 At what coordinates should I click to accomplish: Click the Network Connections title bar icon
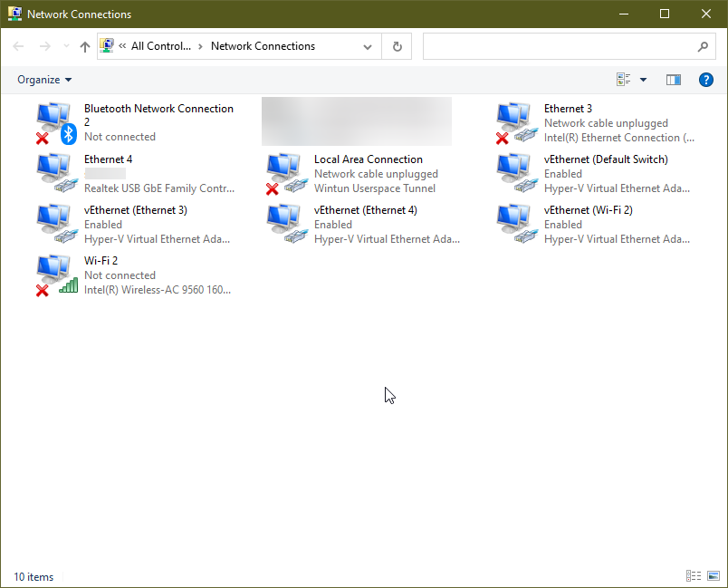tap(15, 14)
